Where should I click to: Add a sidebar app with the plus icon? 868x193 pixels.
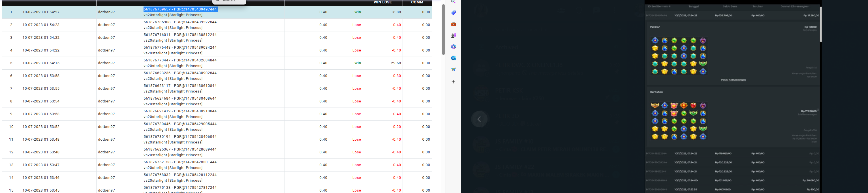tap(454, 82)
